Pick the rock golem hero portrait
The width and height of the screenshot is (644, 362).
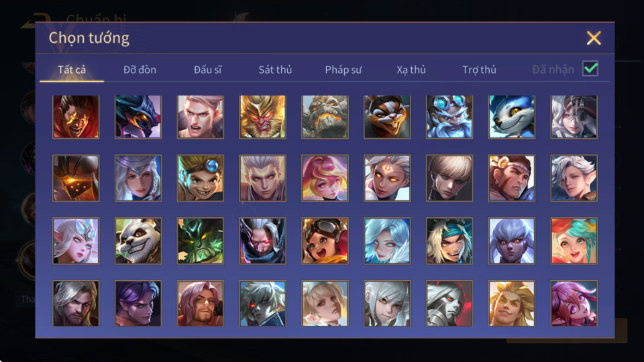(x=325, y=117)
